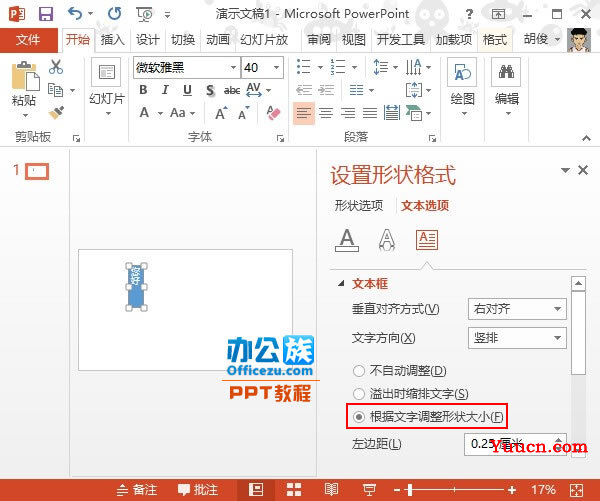
Task: Click the Redo repeat icon
Action: point(114,14)
